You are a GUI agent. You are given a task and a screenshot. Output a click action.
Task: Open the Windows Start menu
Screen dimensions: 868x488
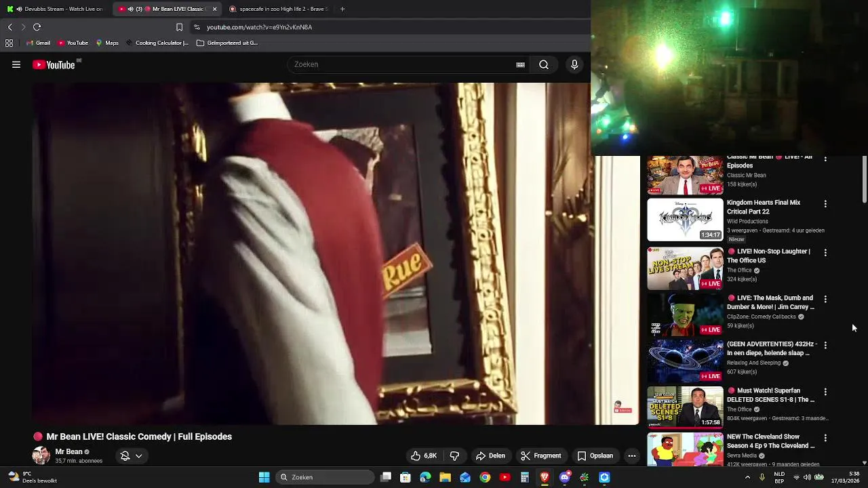coord(264,477)
